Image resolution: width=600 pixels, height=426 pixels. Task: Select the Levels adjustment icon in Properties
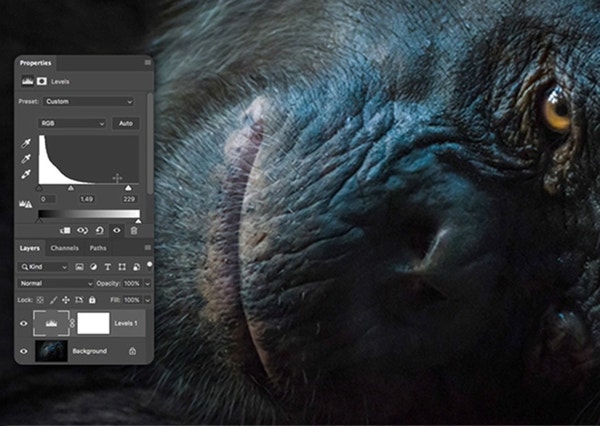pyautogui.click(x=27, y=81)
